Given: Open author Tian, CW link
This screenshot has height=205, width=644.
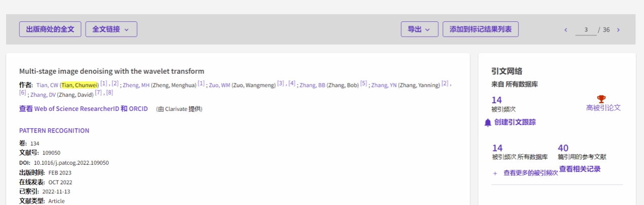Looking at the screenshot, I should point(47,85).
